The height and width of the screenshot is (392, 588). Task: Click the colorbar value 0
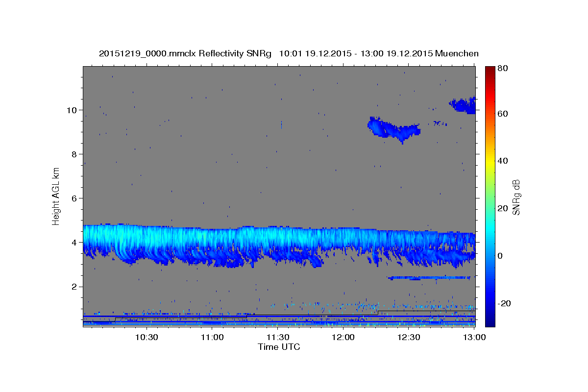[501, 256]
